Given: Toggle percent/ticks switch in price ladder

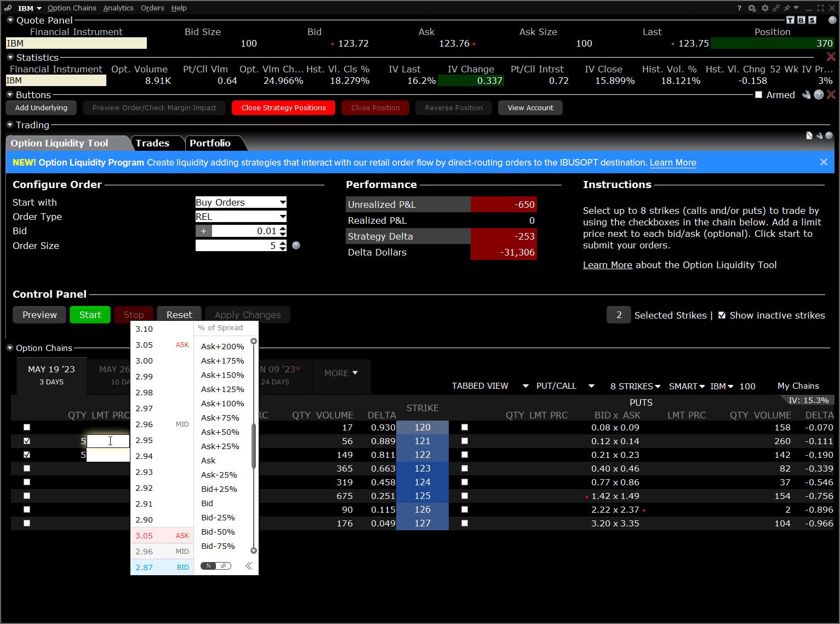Looking at the screenshot, I should point(216,566).
